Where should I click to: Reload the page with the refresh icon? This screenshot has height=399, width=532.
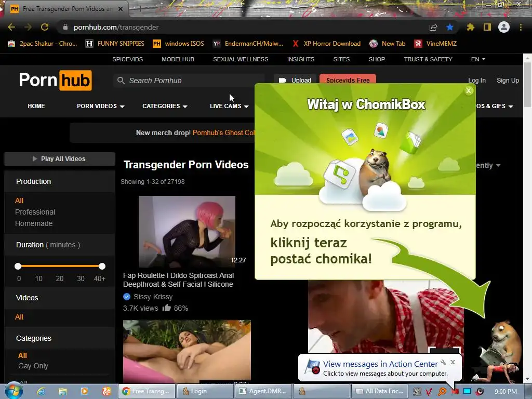45,27
